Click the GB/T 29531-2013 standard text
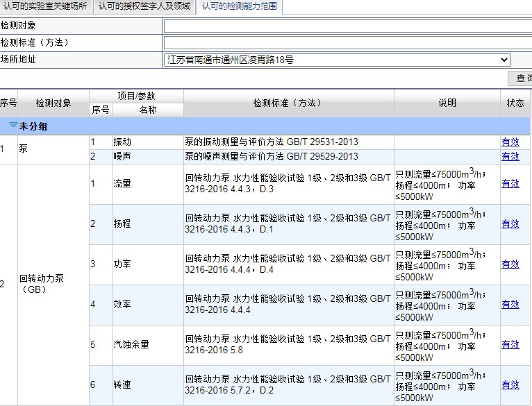532x406 pixels. pos(322,142)
